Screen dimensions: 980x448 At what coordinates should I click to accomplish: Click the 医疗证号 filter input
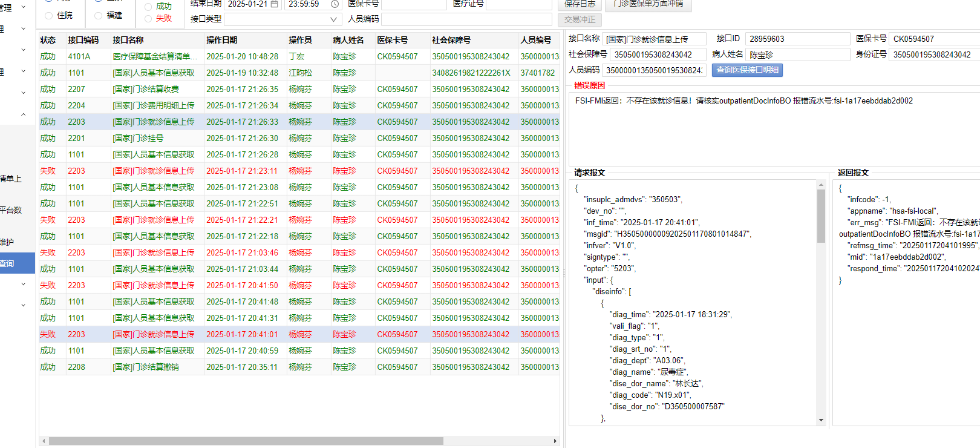pos(518,4)
